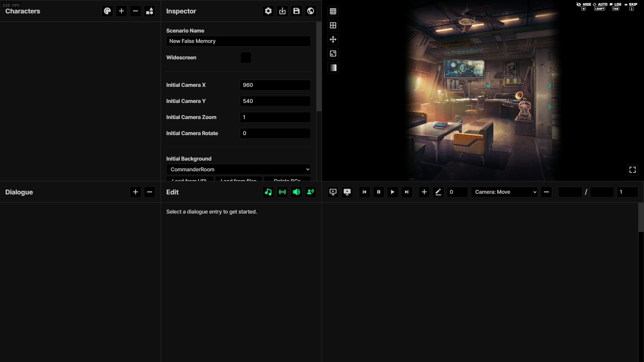The width and height of the screenshot is (644, 362).
Task: Click the globe icon in Inspector
Action: click(x=311, y=11)
